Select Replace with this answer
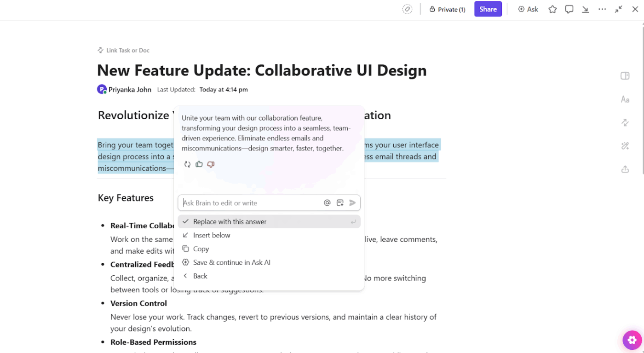644x353 pixels. click(230, 222)
